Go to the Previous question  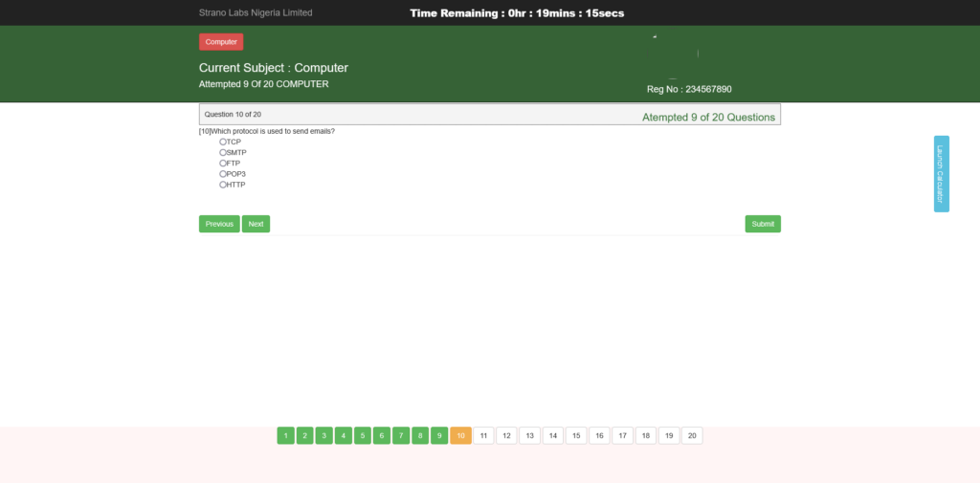click(x=219, y=224)
